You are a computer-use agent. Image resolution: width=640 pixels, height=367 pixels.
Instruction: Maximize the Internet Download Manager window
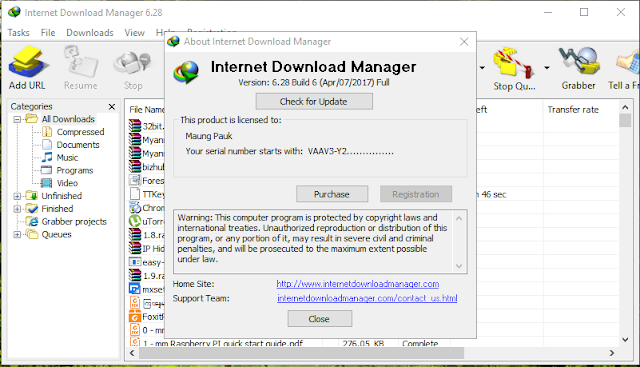click(584, 12)
